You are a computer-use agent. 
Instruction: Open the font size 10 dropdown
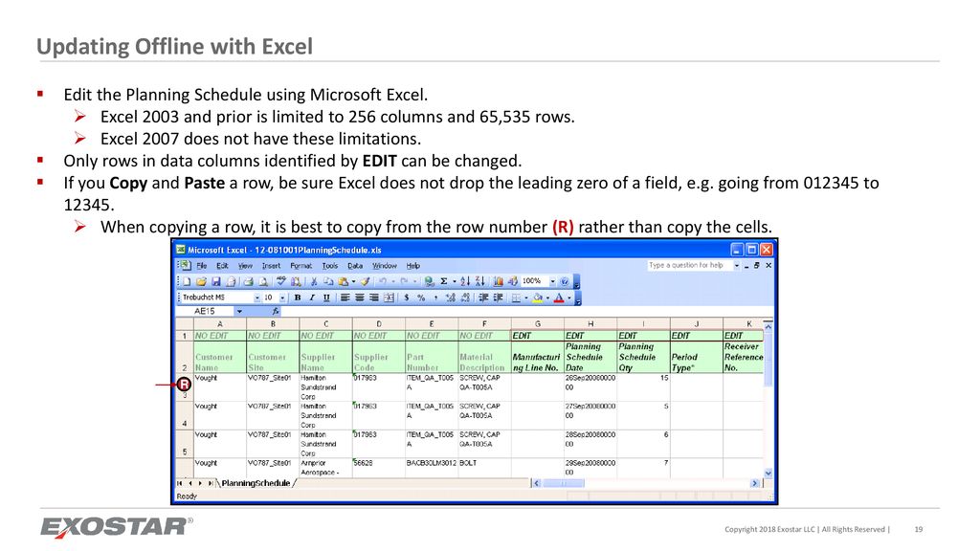tap(282, 298)
